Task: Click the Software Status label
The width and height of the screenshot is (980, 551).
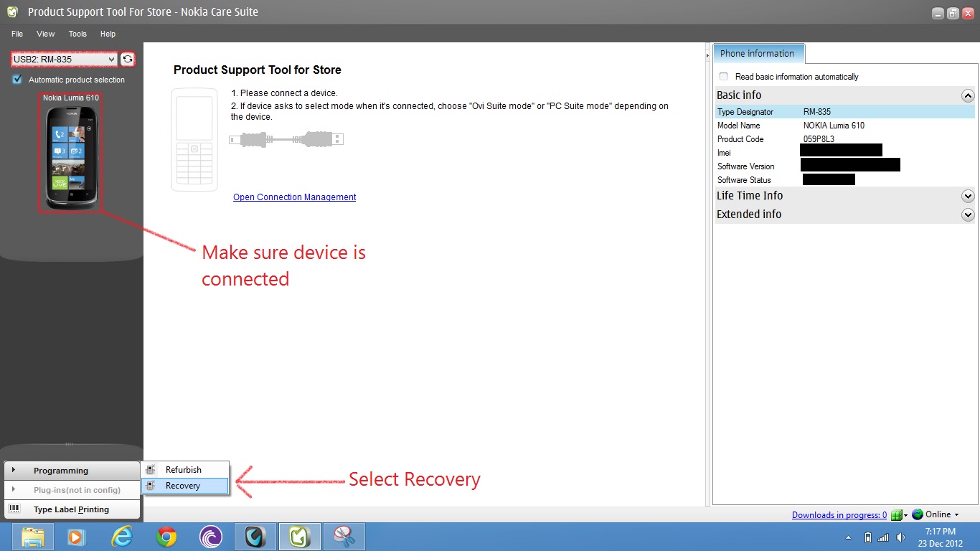Action: tap(744, 180)
